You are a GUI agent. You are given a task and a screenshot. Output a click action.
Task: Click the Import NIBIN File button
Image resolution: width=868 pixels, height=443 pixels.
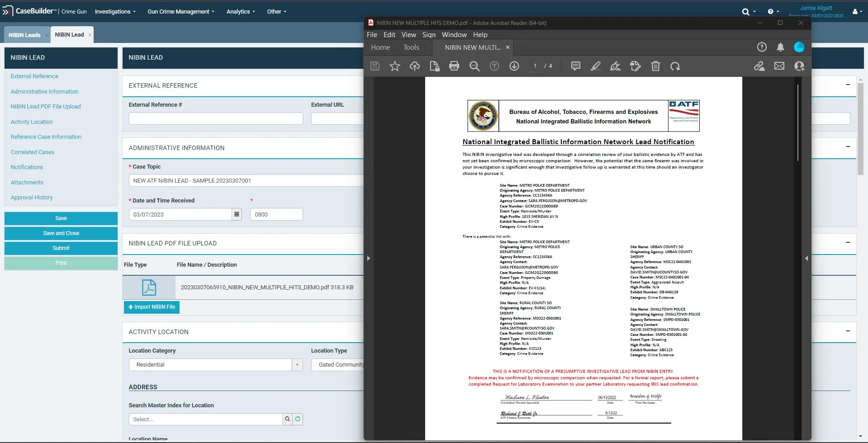tap(152, 307)
